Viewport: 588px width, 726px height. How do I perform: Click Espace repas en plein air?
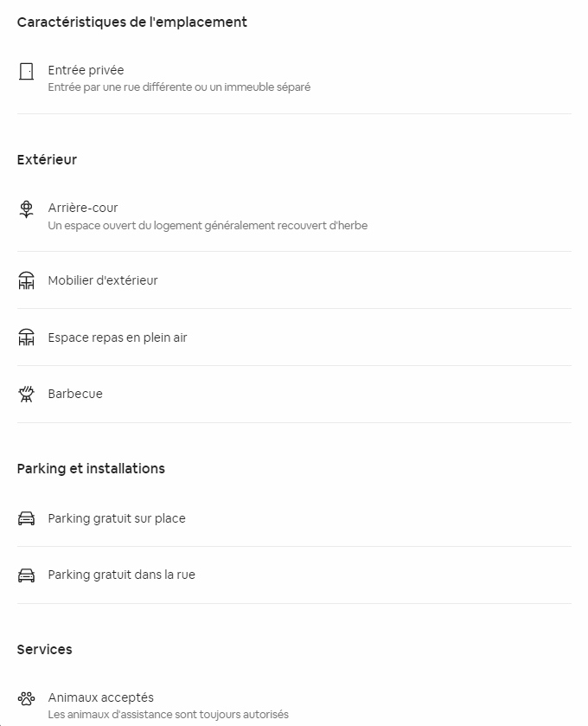(x=118, y=337)
